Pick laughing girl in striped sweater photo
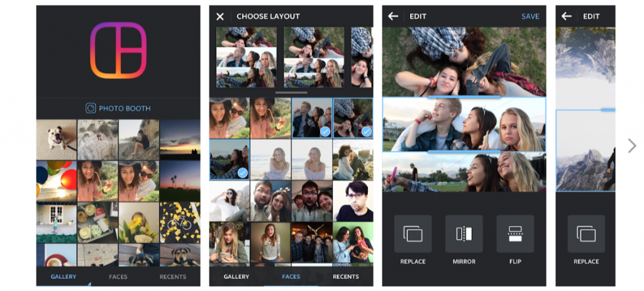The width and height of the screenshot is (644, 291). click(x=270, y=242)
